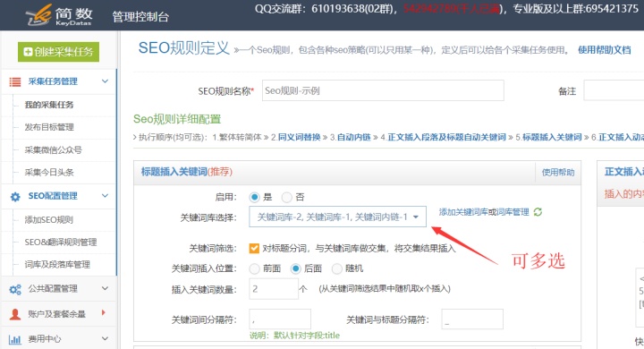Expand the 账户及套餐余量 red arrow
The height and width of the screenshot is (349, 644).
pyautogui.click(x=104, y=313)
